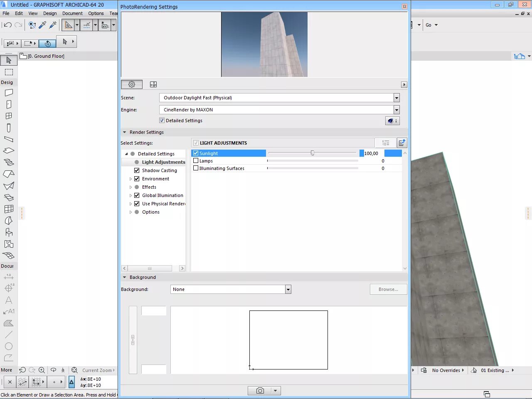Select the Mesh tool

[9, 256]
